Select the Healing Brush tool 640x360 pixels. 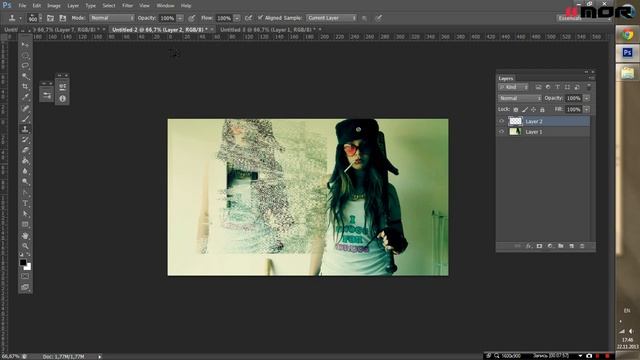coord(25,108)
